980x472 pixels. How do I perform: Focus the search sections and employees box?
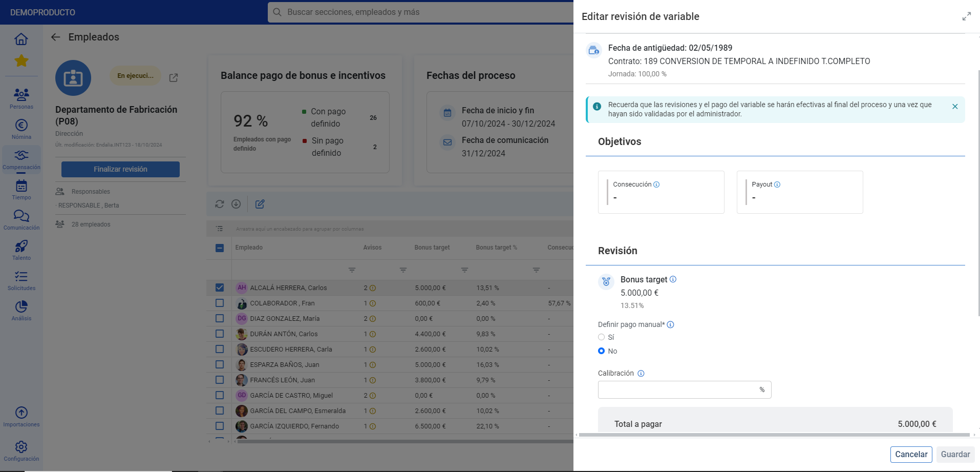(420, 12)
